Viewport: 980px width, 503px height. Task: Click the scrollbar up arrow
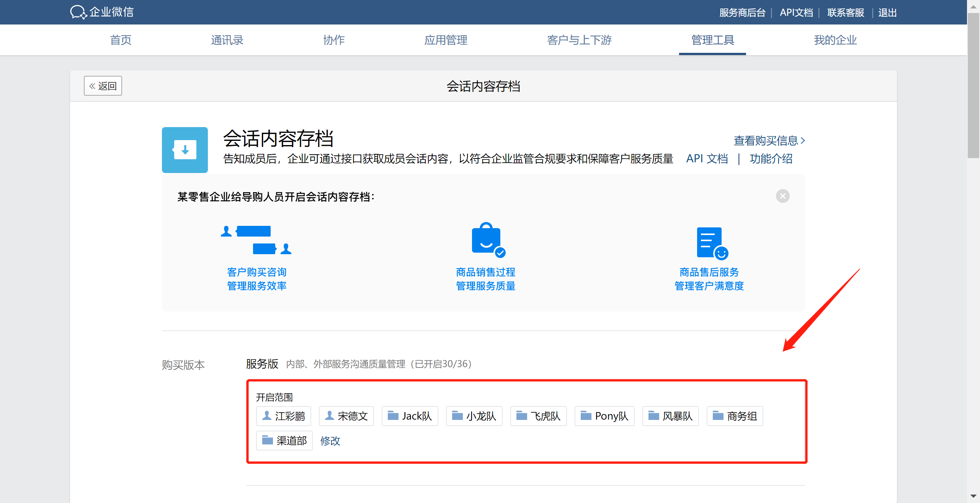point(973,6)
